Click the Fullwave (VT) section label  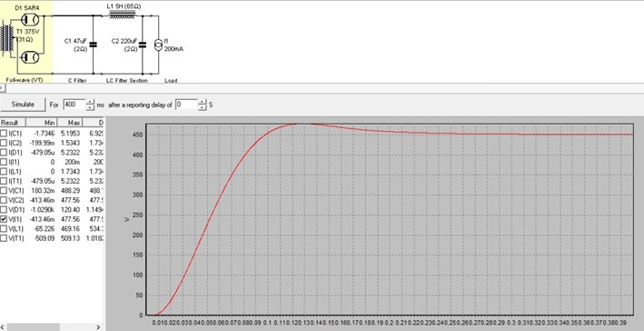click(x=25, y=81)
